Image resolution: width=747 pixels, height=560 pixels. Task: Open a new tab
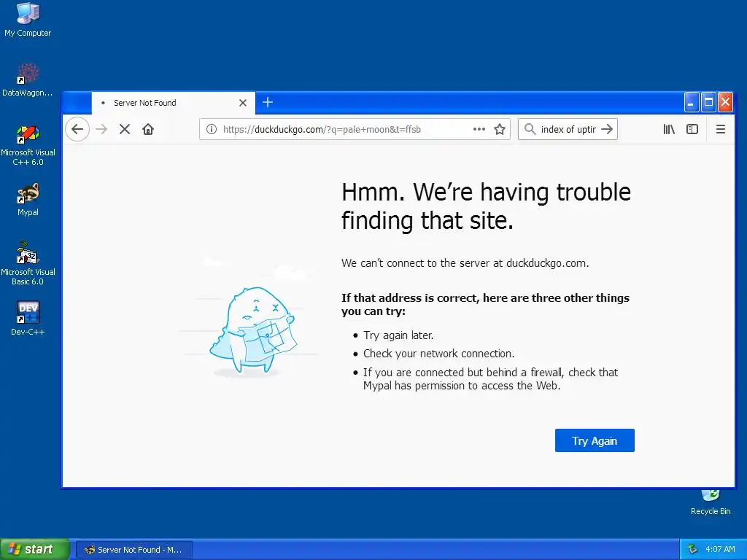click(268, 102)
